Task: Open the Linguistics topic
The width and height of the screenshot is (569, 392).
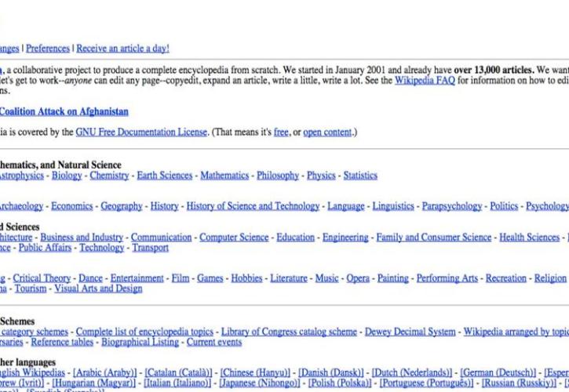Action: (x=393, y=206)
